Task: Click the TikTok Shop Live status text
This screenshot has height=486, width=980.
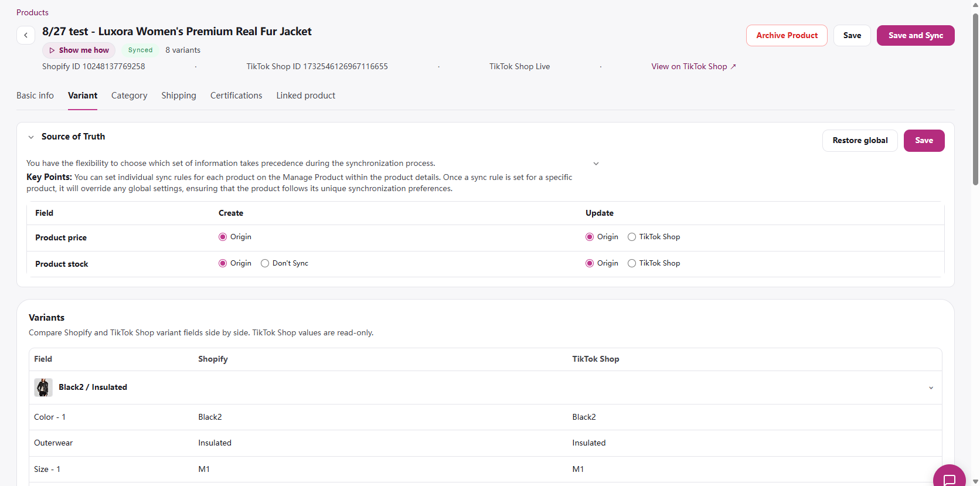Action: point(520,67)
